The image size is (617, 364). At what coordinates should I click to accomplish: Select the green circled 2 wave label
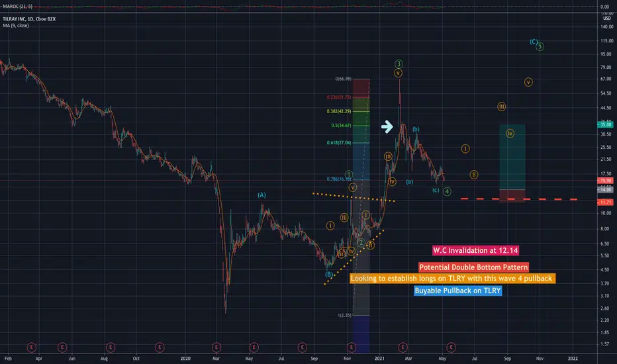[361, 242]
